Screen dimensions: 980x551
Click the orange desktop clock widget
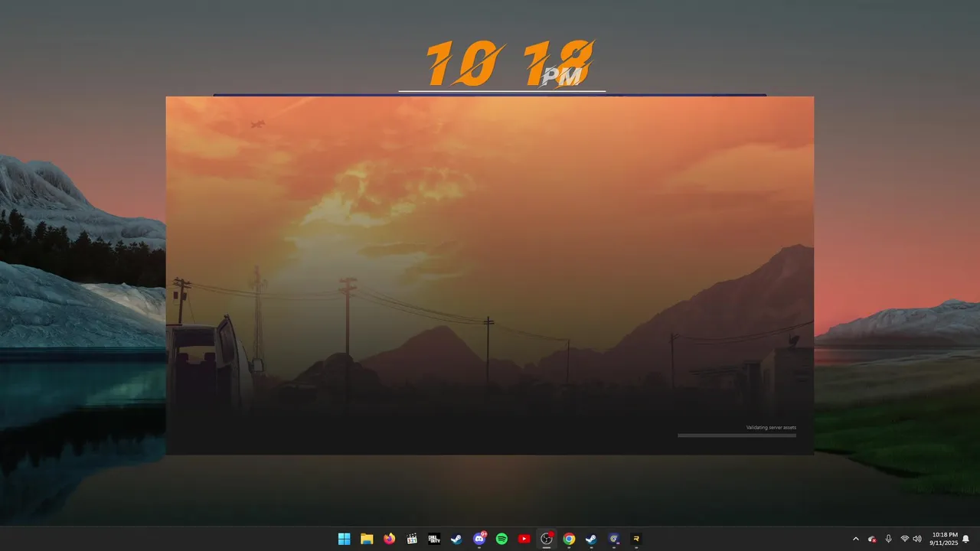(x=510, y=64)
